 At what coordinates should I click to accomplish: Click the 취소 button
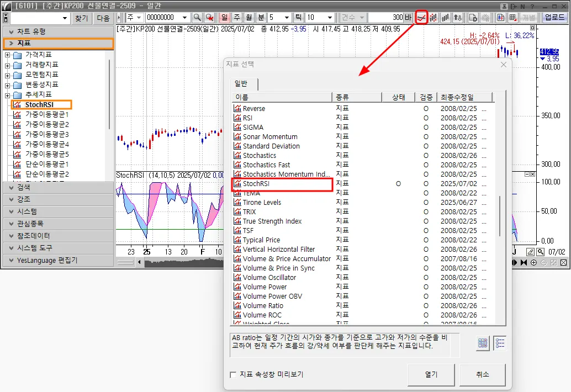tap(483, 374)
